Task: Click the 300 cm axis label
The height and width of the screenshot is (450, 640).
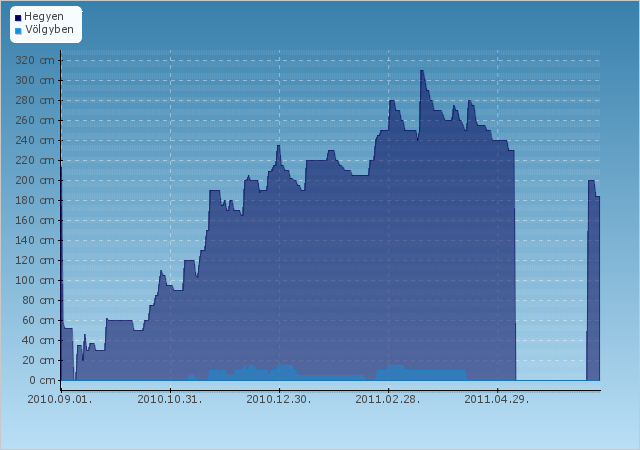Action: tap(35, 80)
